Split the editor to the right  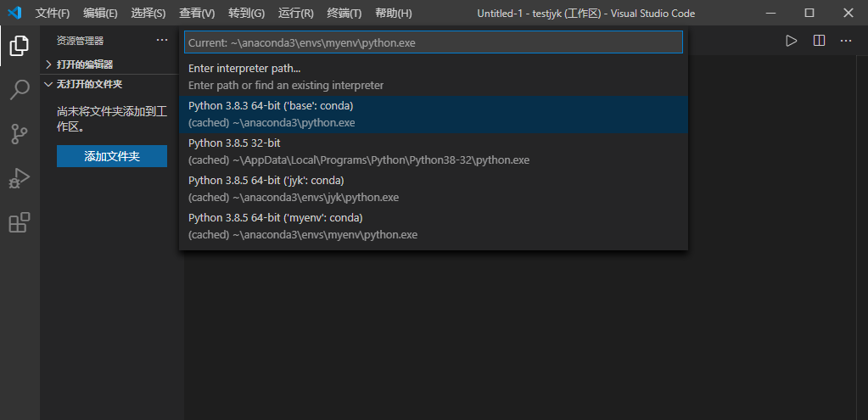coord(820,41)
